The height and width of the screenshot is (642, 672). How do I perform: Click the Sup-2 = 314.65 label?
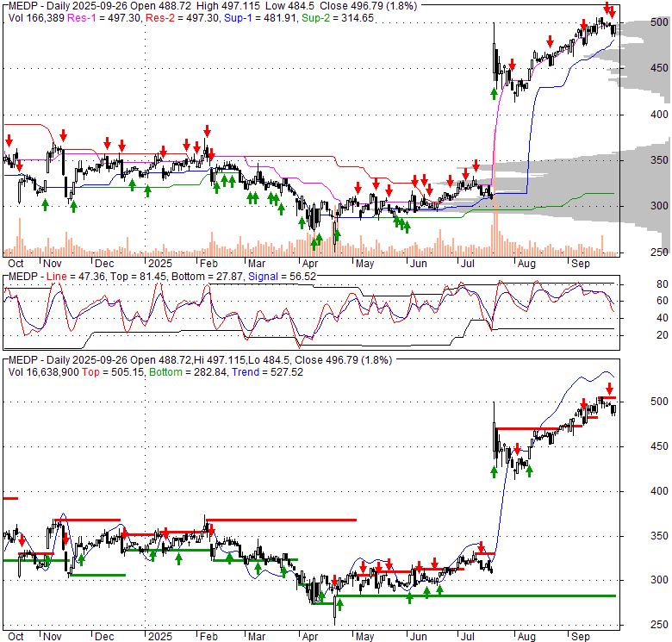pyautogui.click(x=338, y=18)
